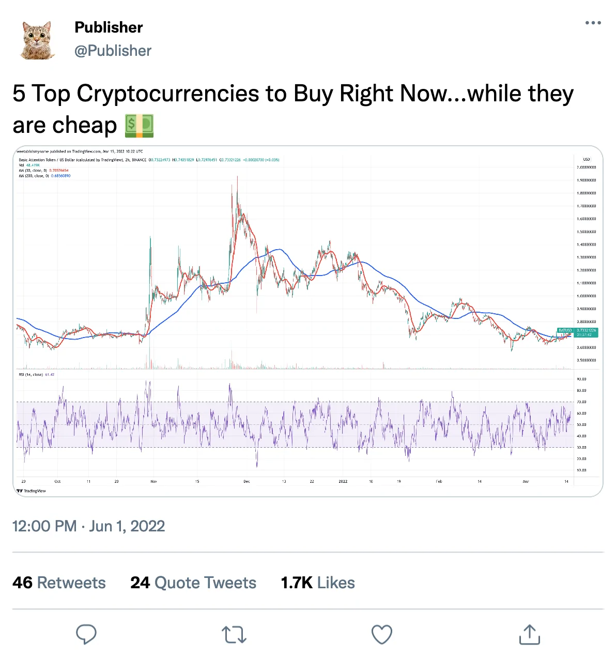Click the Publisher cat avatar
The height and width of the screenshot is (672, 616).
click(38, 40)
